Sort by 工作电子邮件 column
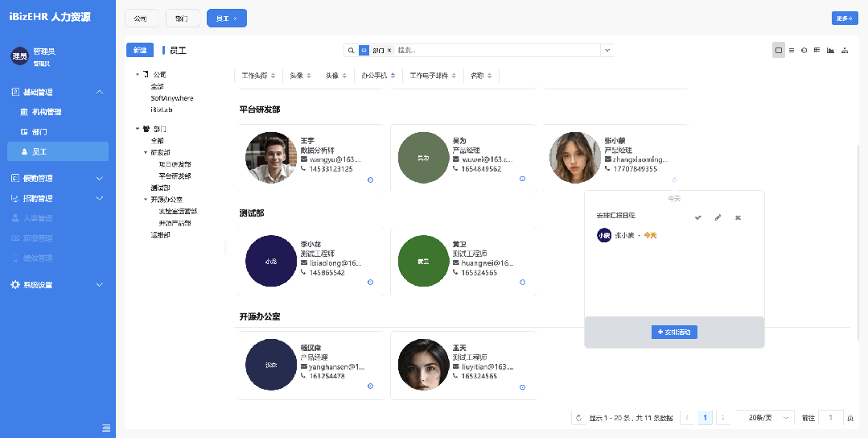Viewport: 868px width, 438px height. pos(455,76)
